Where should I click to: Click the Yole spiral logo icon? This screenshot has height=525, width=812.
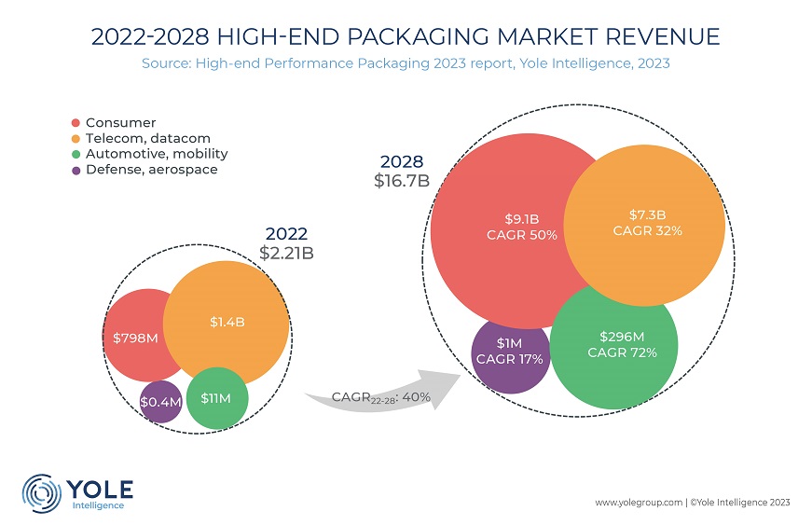[41, 493]
